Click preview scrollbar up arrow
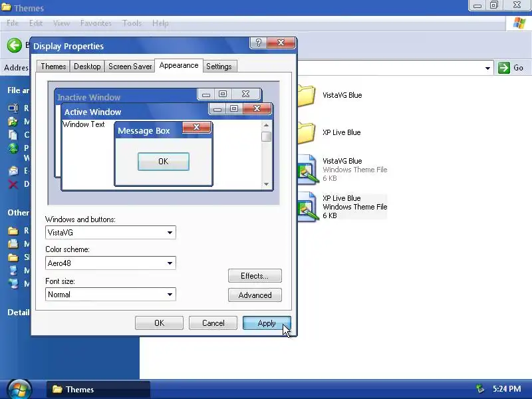Screen dimensions: 532x399 267,125
